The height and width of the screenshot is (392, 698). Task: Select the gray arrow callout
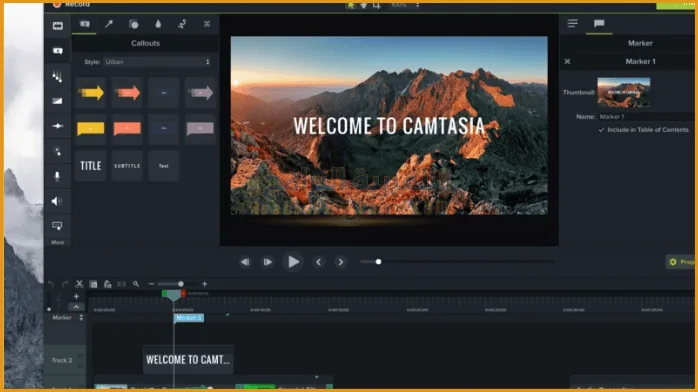click(200, 93)
